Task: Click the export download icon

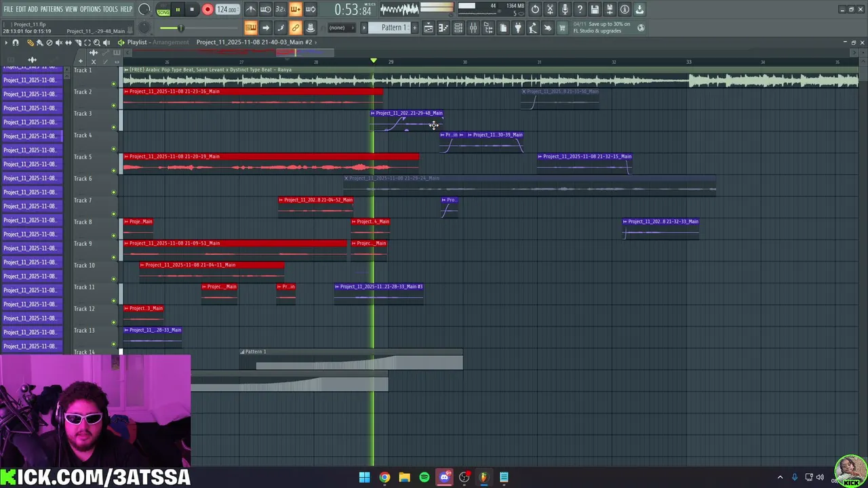Action: click(x=639, y=9)
